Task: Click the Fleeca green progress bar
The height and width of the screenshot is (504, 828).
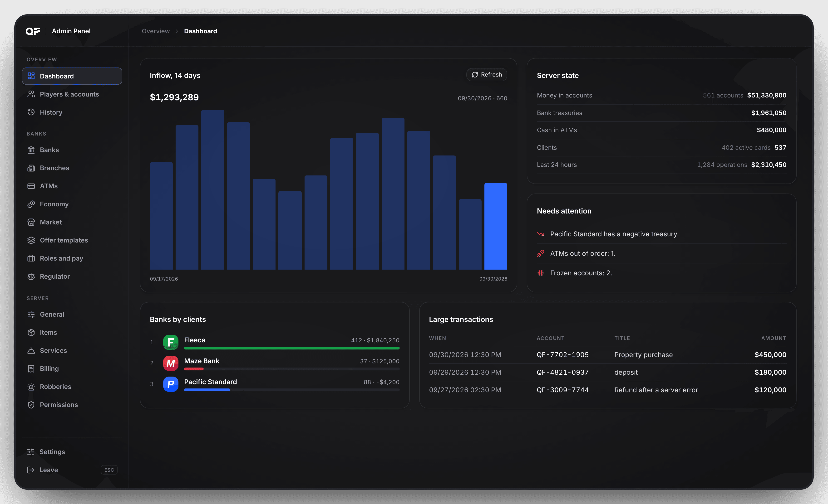Action: [x=292, y=348]
